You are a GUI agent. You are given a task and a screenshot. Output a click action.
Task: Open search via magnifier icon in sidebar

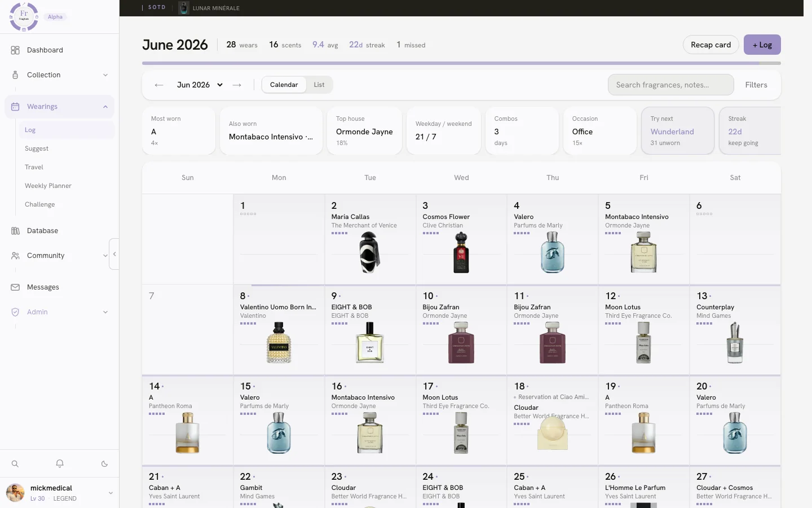[15, 464]
